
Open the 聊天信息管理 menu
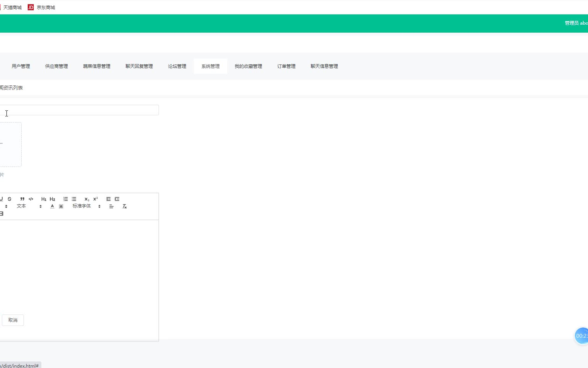324,66
